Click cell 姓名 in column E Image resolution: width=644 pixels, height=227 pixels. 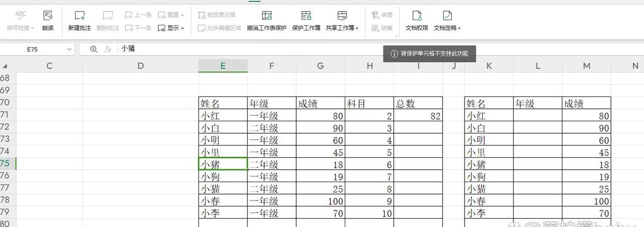coord(223,103)
